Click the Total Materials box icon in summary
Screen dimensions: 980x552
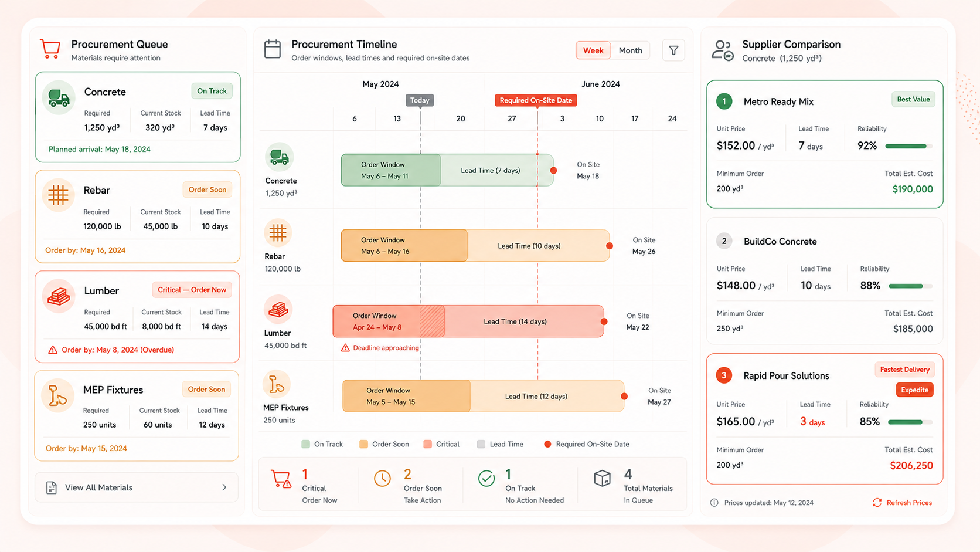coord(602,478)
